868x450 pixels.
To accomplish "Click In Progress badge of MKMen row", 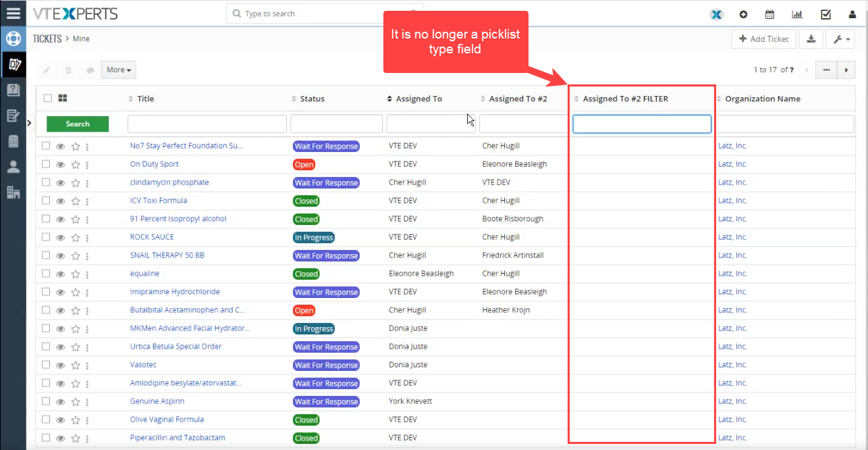I will 314,328.
